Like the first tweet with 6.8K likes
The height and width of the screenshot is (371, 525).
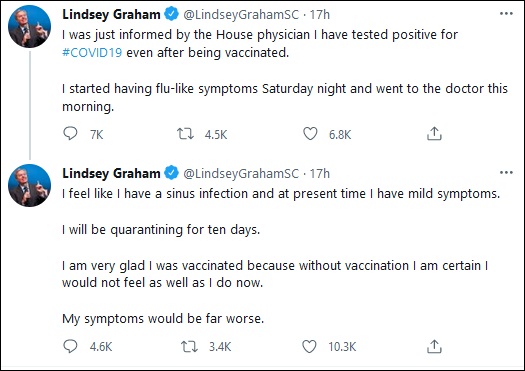pyautogui.click(x=310, y=134)
